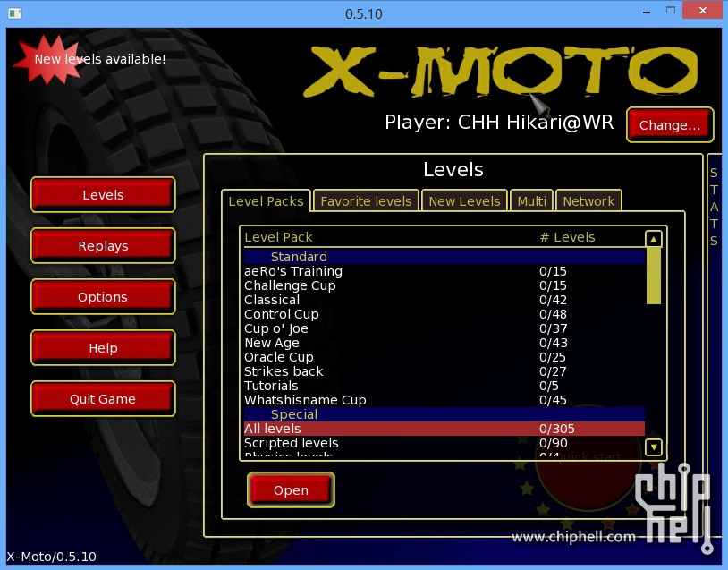This screenshot has width=728, height=570.
Task: Open the Help screen
Action: (x=103, y=348)
